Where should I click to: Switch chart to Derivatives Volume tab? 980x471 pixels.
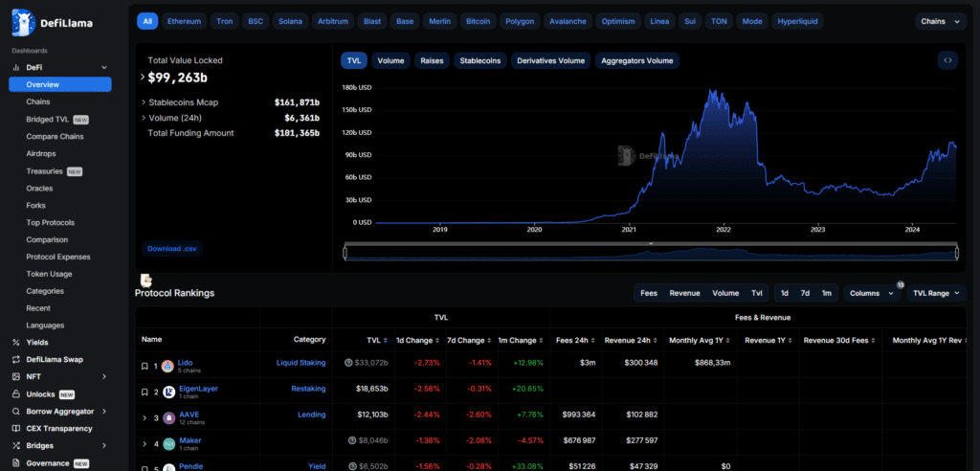(550, 60)
